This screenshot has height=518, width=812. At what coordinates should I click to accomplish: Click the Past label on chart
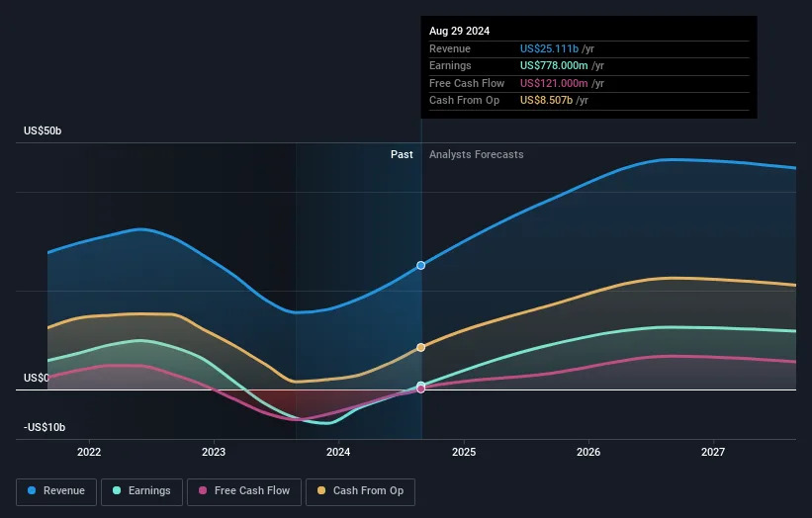pos(402,155)
